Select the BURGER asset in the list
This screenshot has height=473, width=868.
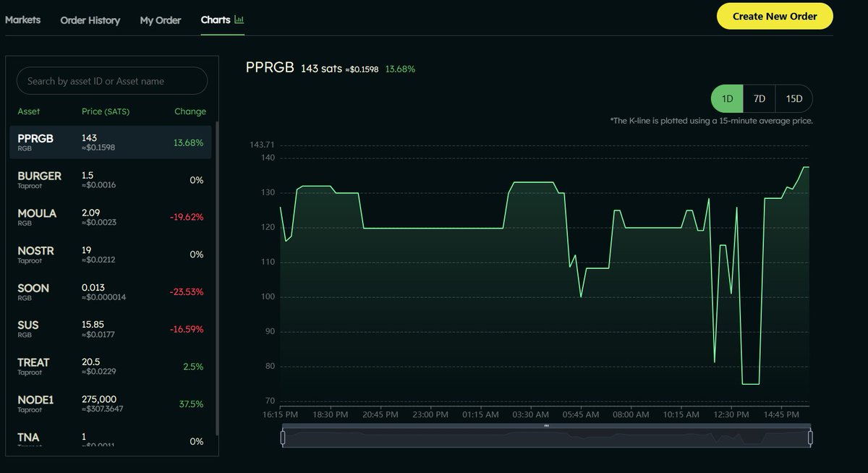point(111,180)
